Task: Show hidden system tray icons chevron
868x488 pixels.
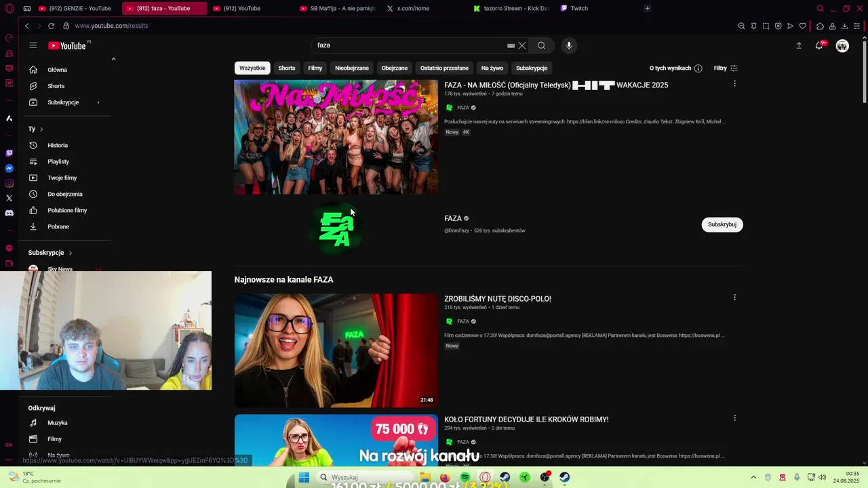Action: click(x=753, y=478)
